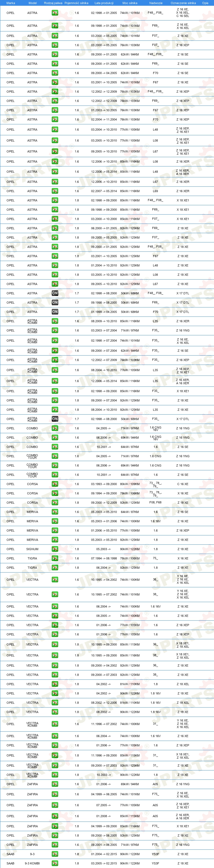Click the Rodzaj paliwa column header
Screen dimensions: 214x868
tap(53, 3)
